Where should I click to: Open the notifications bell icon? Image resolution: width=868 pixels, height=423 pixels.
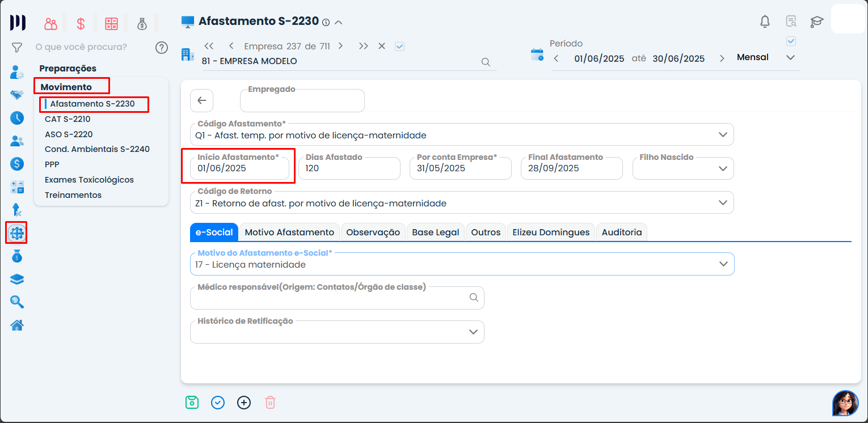[x=765, y=22]
